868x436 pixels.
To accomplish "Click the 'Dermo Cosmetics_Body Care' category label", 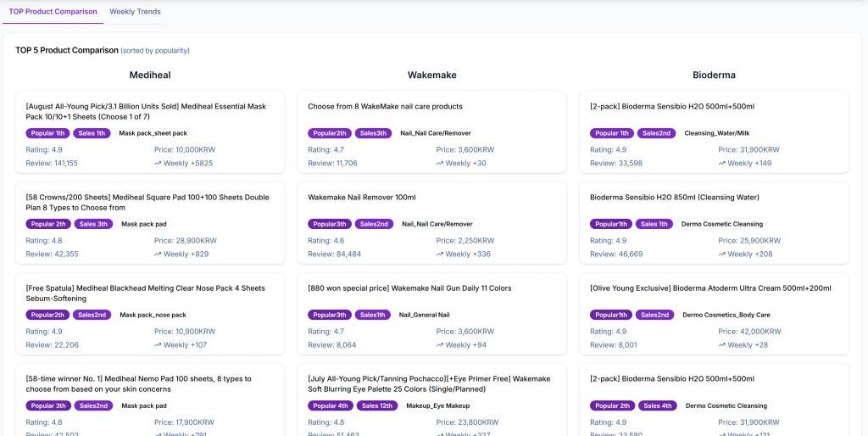I will click(x=726, y=316).
